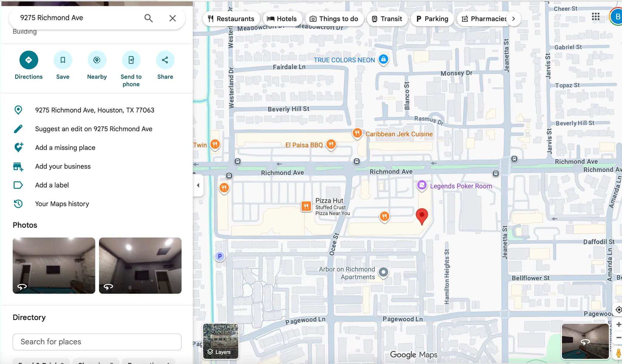Choose Add a label
622x364 pixels.
tap(97, 185)
